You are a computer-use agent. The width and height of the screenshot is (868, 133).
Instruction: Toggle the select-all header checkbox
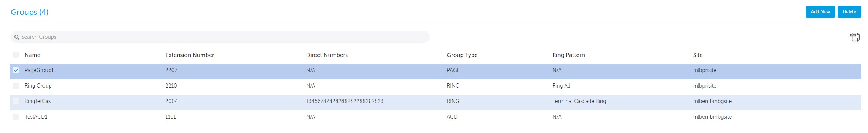[x=16, y=55]
